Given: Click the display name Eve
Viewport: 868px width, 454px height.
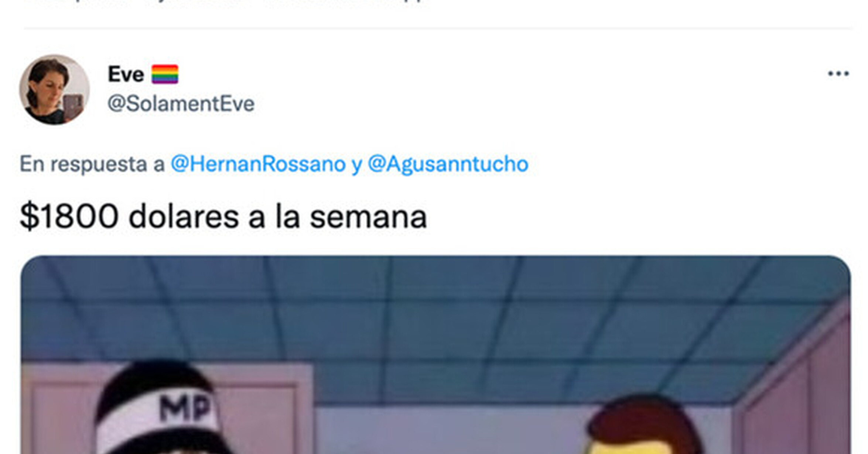Looking at the screenshot, I should (126, 74).
